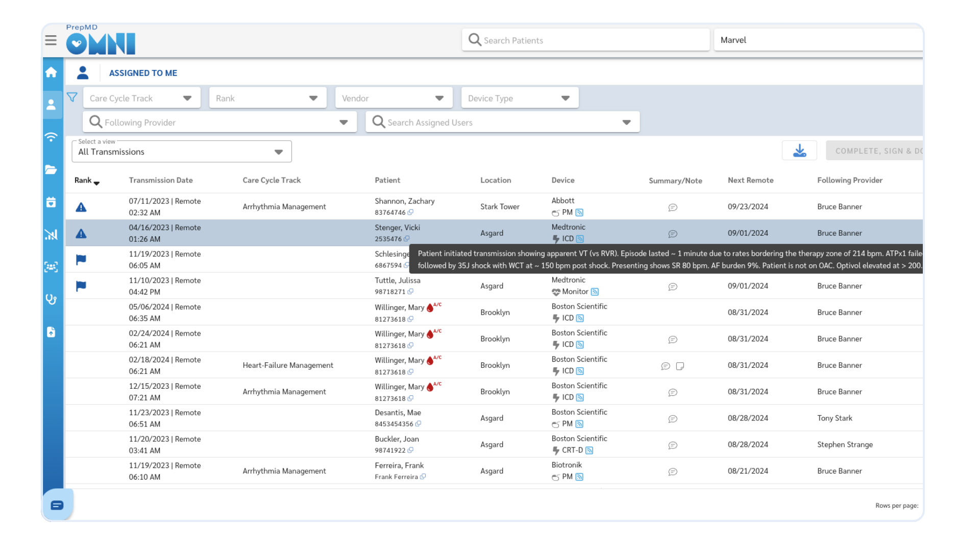Open the chat widget icon
Viewport: 980px width, 551px height.
coord(57,505)
